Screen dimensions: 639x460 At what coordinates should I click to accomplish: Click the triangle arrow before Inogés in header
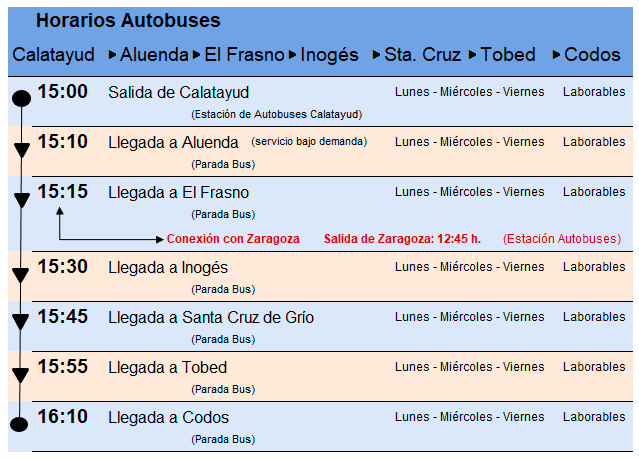point(293,55)
